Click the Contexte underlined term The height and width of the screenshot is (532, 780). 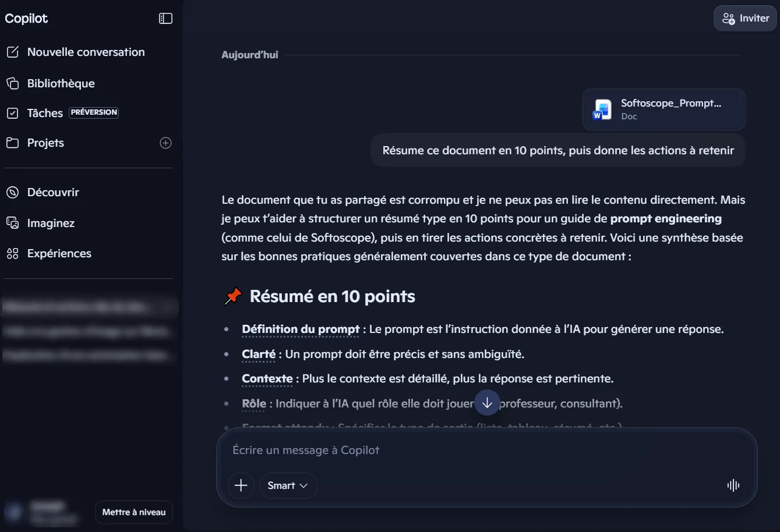click(267, 378)
